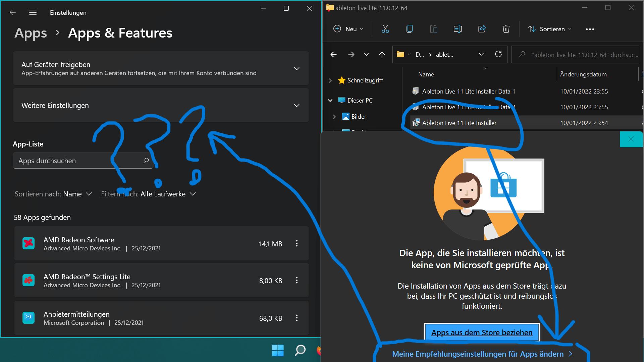Expand the Auf Geräten freigeben section

tap(297, 69)
